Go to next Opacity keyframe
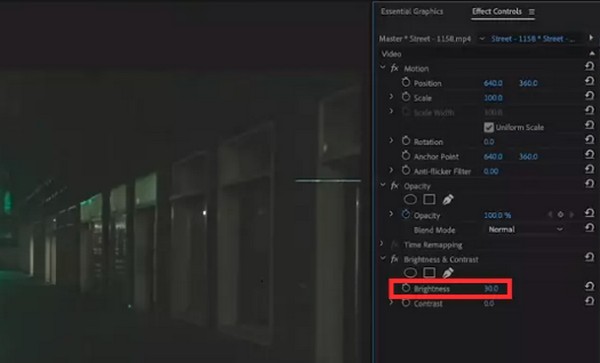The width and height of the screenshot is (600, 363). 572,215
